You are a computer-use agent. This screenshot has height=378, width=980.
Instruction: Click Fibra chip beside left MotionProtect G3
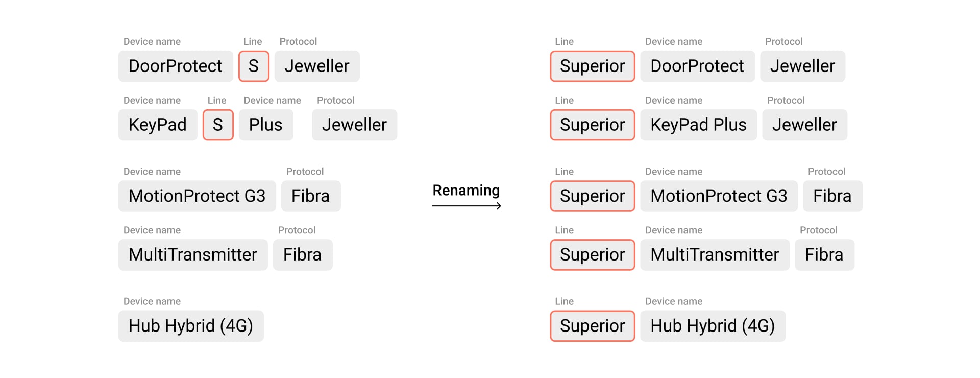click(x=310, y=196)
